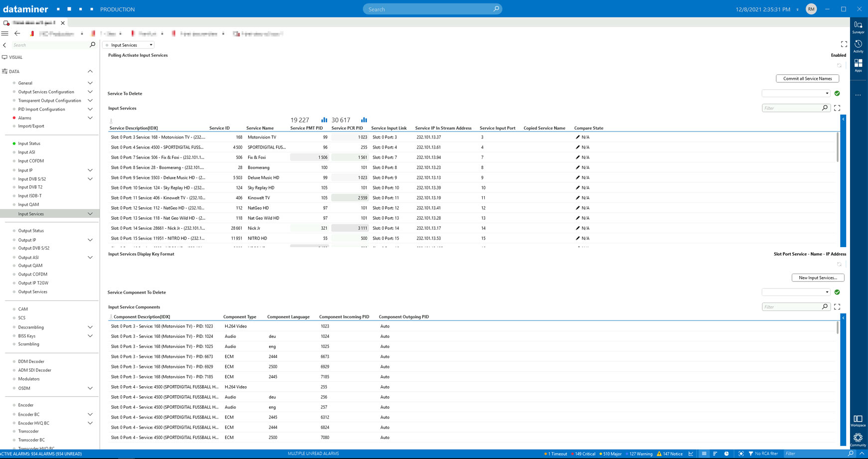Expand the Descrambling chevron
The height and width of the screenshot is (459, 868).
click(90, 327)
